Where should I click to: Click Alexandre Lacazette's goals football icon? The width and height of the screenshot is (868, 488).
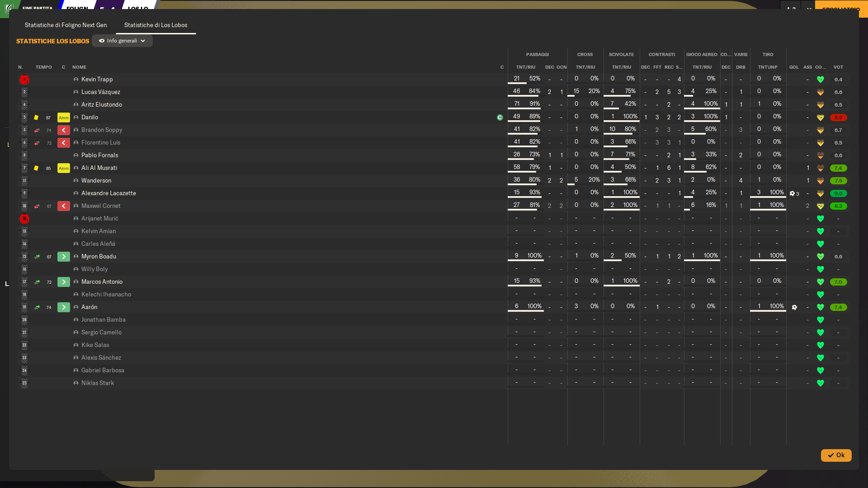pos(792,193)
